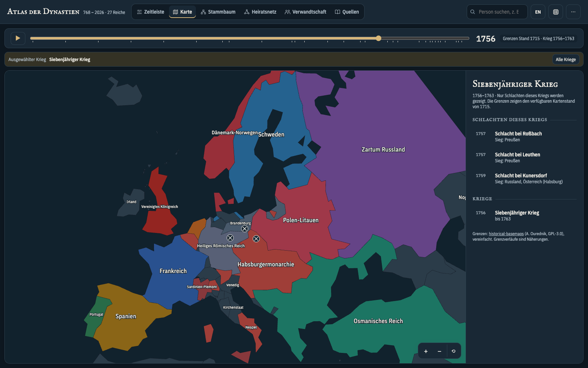Screen dimensions: 588x368
Task: Click the Verwandtschaft tab's people icon
Action: coord(287,12)
